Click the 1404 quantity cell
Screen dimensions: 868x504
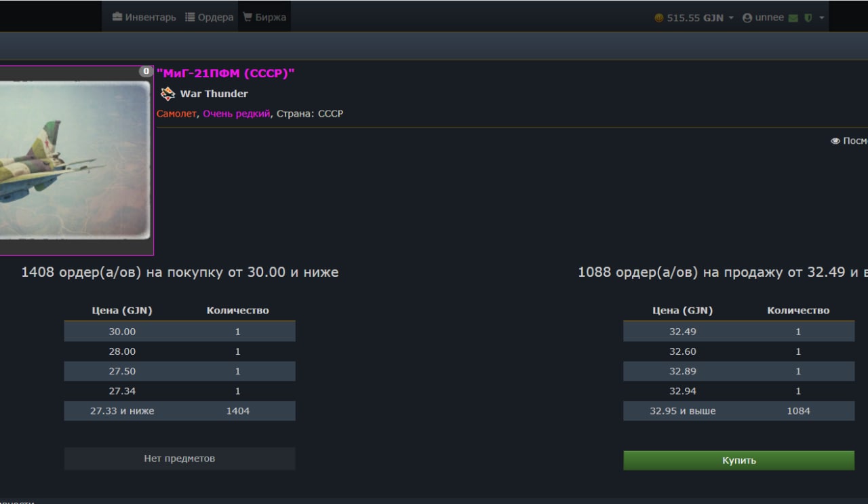click(238, 410)
